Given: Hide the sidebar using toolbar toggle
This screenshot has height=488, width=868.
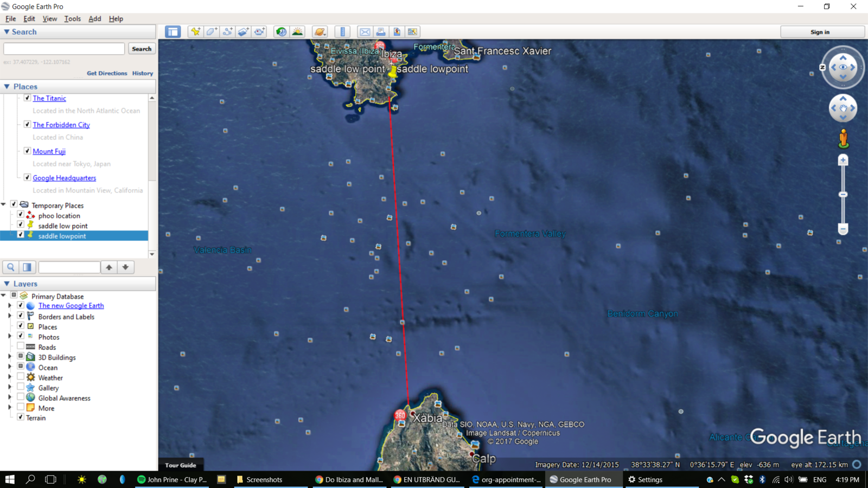Looking at the screenshot, I should tap(173, 32).
